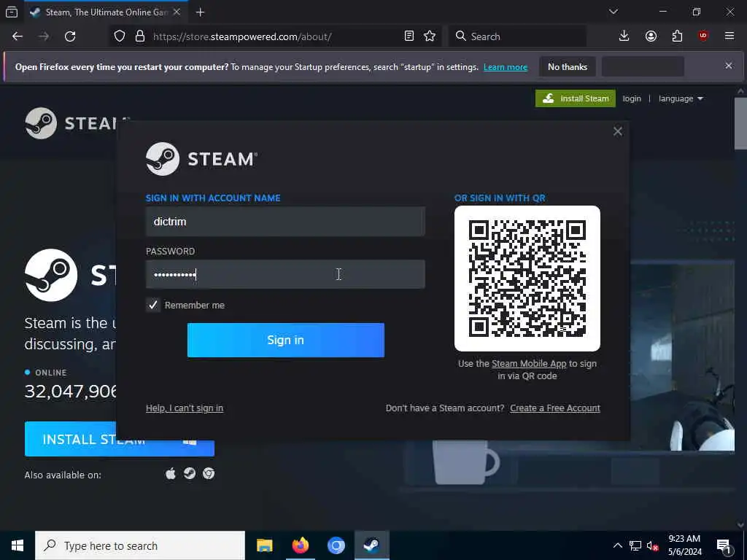Close the Steam browser tab
Screen dimensions: 747x560
click(x=177, y=12)
